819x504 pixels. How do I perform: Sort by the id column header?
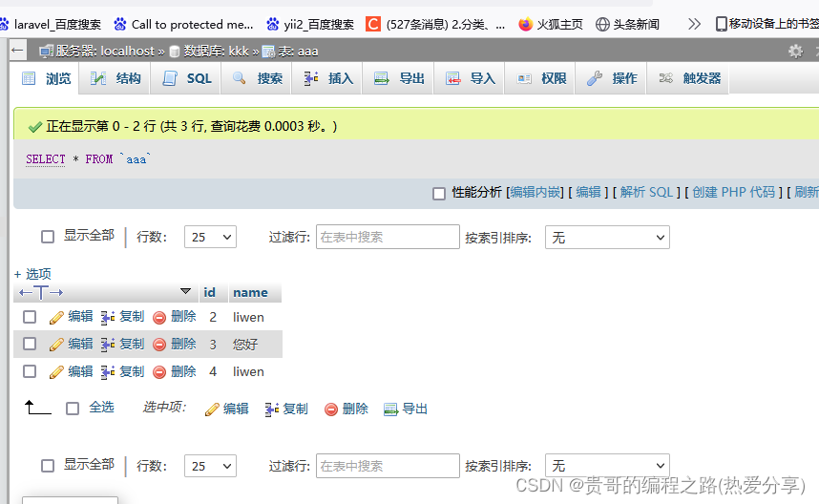[x=209, y=292]
